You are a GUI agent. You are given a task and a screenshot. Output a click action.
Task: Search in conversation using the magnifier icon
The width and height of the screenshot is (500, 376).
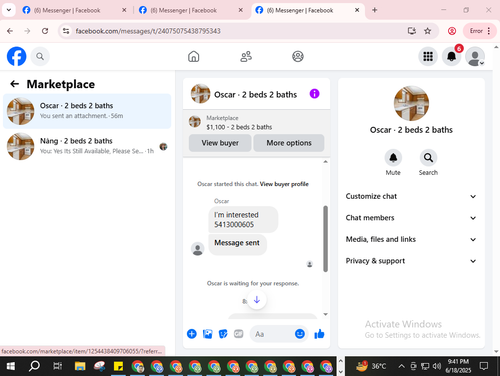pos(428,157)
